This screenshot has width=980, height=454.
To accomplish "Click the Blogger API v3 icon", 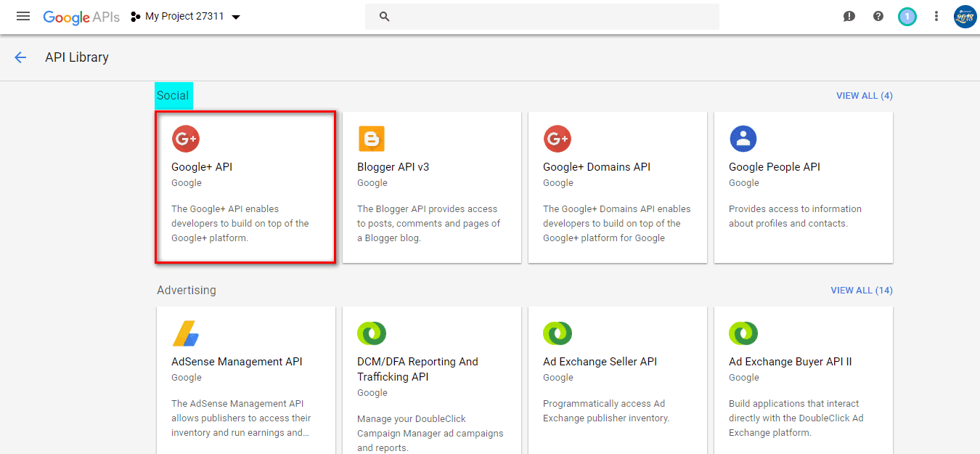I will pyautogui.click(x=371, y=139).
